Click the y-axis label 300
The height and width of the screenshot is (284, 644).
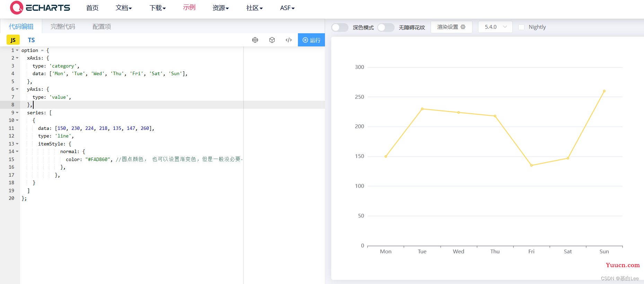point(359,67)
